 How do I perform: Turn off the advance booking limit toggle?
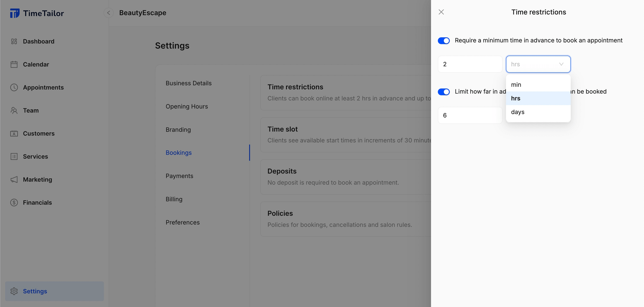click(444, 92)
